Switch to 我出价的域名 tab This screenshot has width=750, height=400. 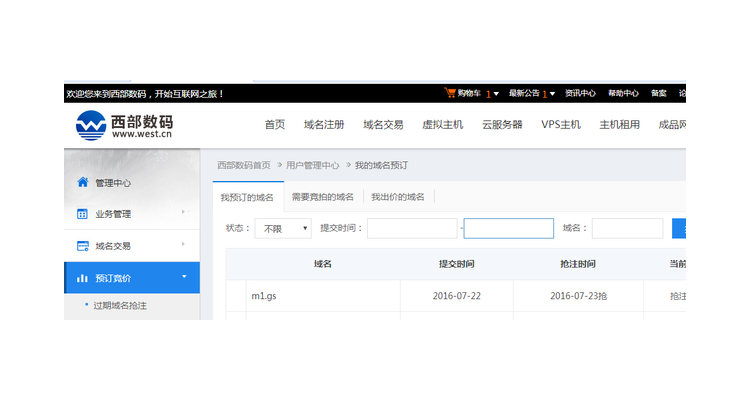[x=398, y=197]
